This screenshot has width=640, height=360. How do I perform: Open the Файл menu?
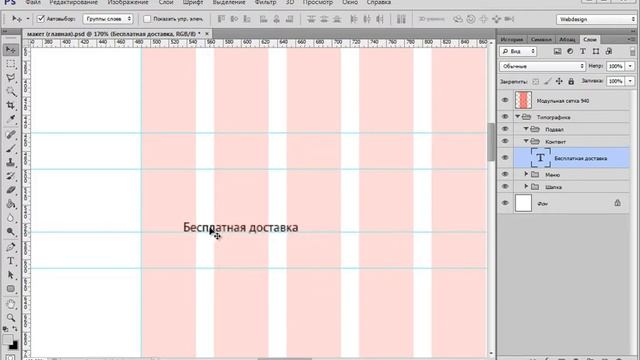click(33, 2)
